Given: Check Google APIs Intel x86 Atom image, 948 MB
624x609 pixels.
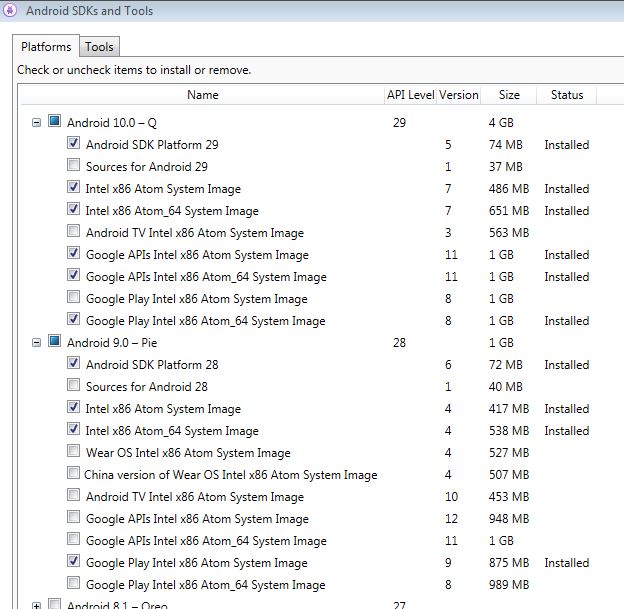Looking at the screenshot, I should pos(74,517).
